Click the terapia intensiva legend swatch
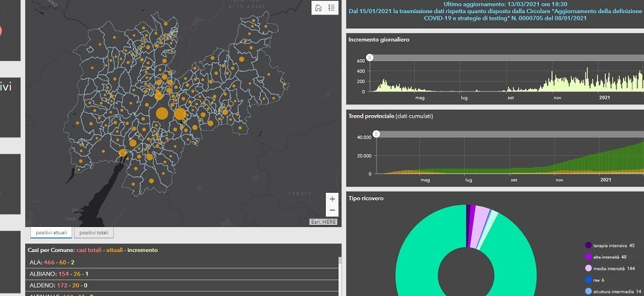Screen dimensions: 644x296 (588, 245)
